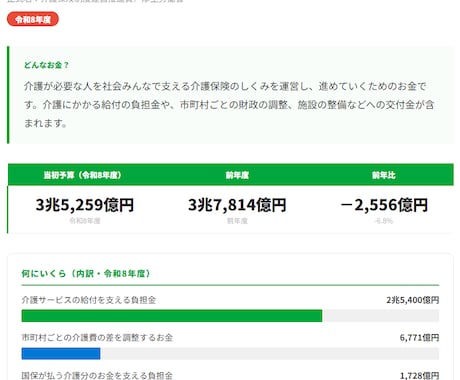Viewport: 460px width, 380px height.
Task: Click the 何にいくら（内訳・令和8年度） heading
Action: pos(86,274)
